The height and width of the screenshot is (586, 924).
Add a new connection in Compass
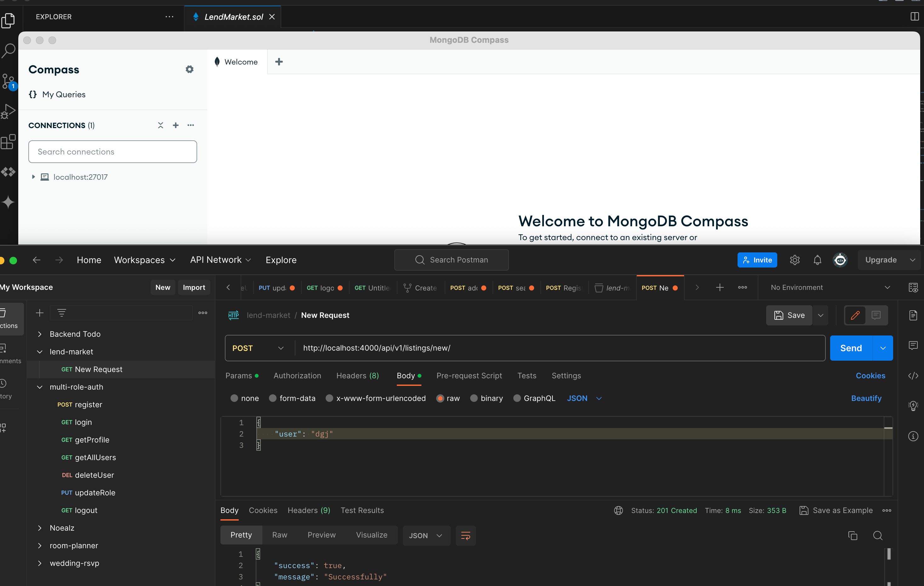(176, 125)
